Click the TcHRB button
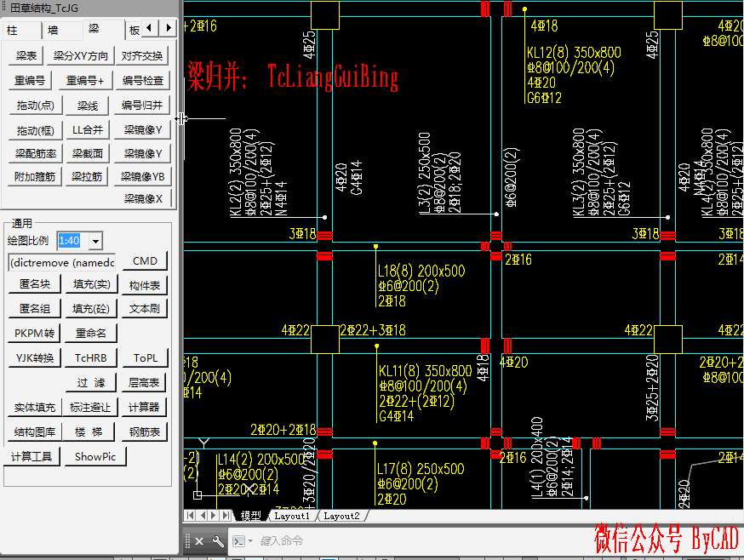 (90, 358)
